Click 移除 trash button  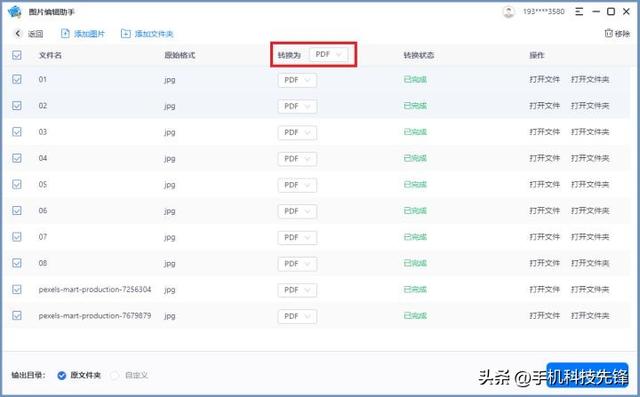[x=617, y=33]
